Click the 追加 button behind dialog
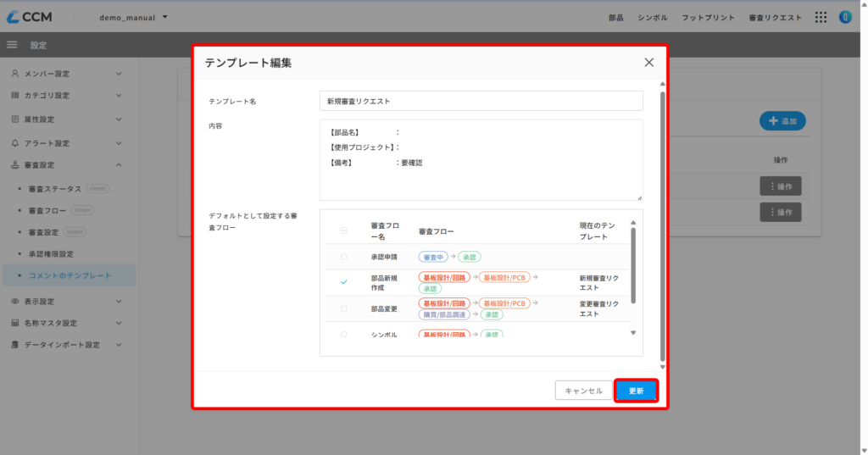The width and height of the screenshot is (868, 455). 782,120
